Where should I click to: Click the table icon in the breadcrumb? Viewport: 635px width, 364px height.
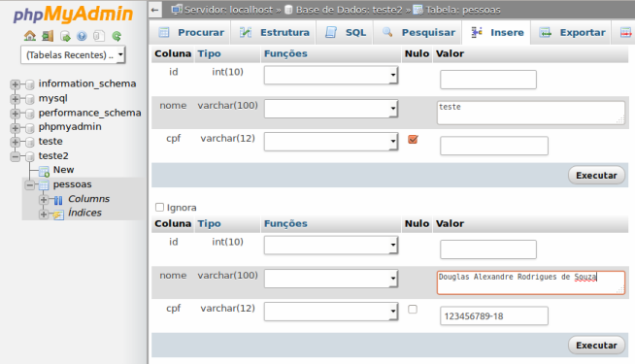point(418,10)
